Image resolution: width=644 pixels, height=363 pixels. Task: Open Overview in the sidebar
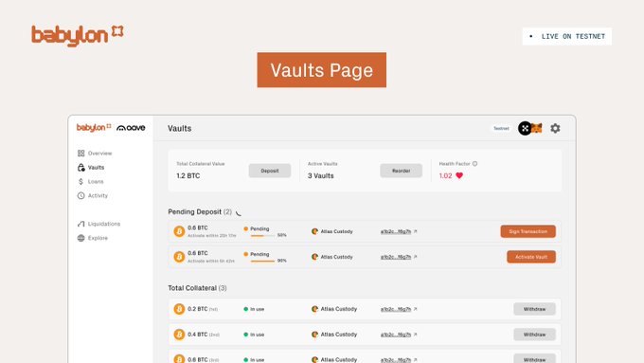[x=95, y=154]
